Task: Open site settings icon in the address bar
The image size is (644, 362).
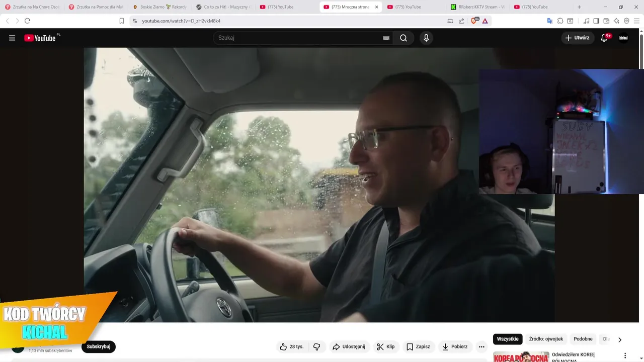Action: point(134,21)
